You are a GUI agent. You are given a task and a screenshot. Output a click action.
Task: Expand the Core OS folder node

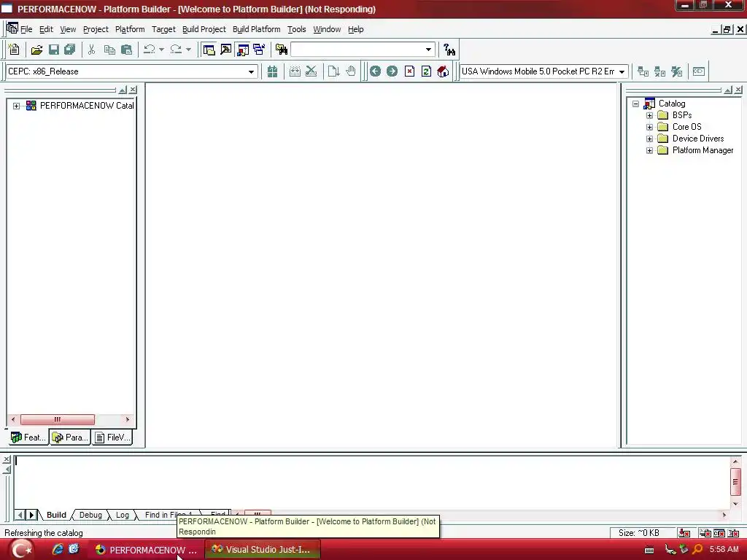point(649,127)
